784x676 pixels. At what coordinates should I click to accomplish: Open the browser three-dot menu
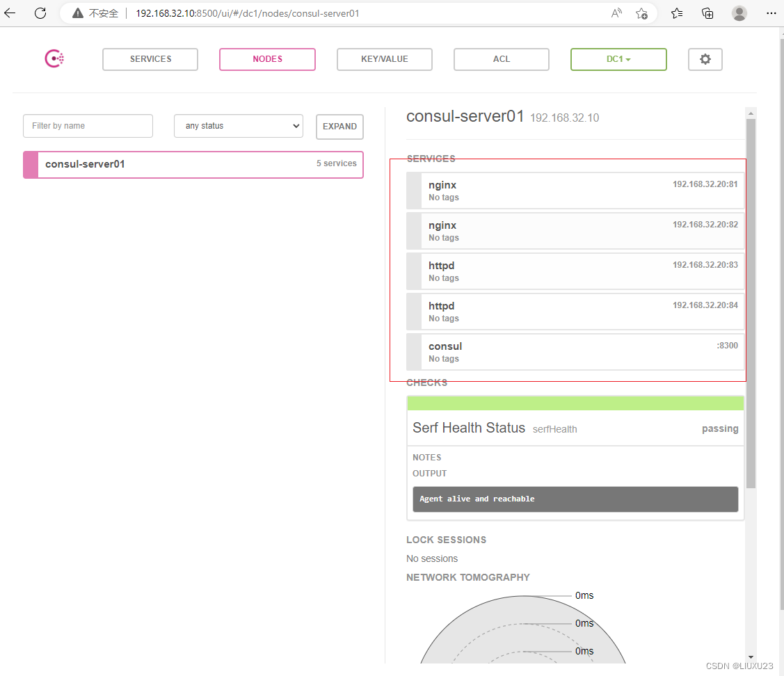point(771,13)
